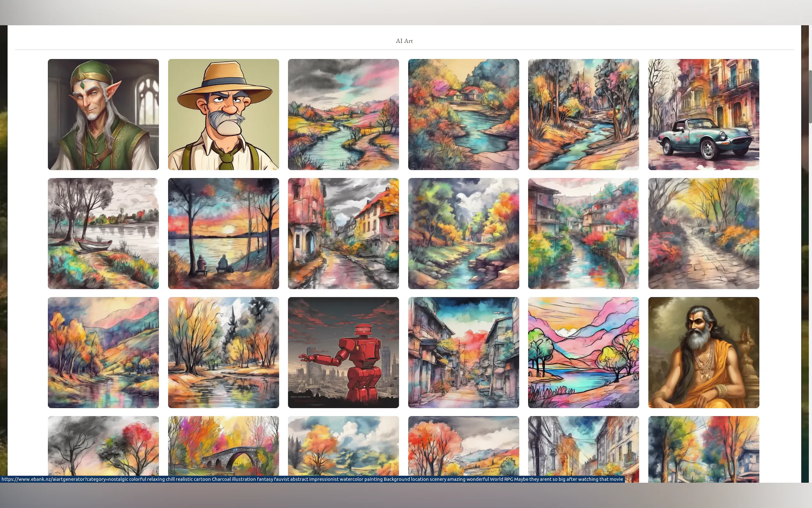Open the cobblestone path through trees artwork

pyautogui.click(x=703, y=233)
